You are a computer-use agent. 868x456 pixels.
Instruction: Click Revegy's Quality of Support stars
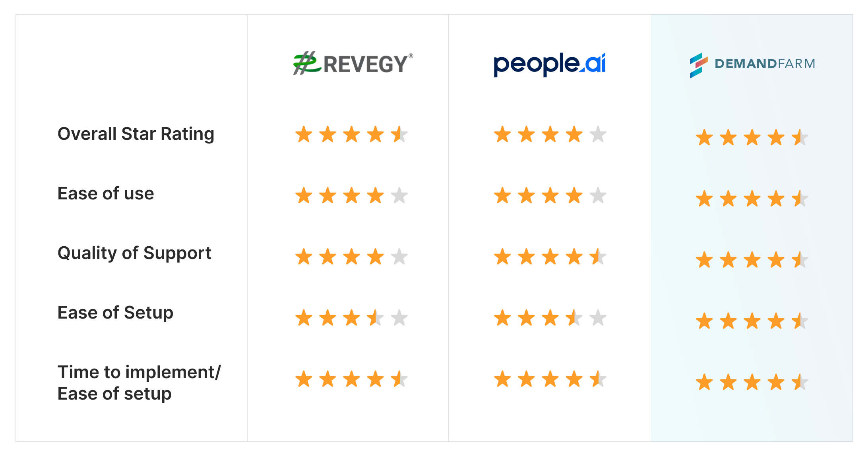[x=352, y=257]
